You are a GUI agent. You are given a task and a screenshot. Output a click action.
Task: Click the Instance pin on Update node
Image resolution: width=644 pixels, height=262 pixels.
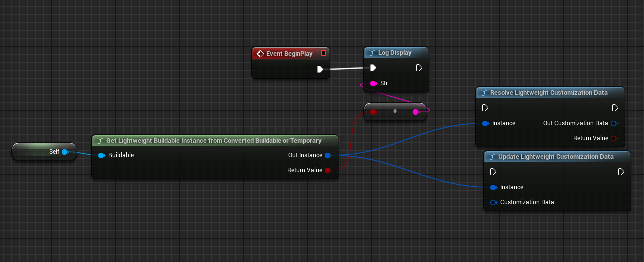coord(493,187)
